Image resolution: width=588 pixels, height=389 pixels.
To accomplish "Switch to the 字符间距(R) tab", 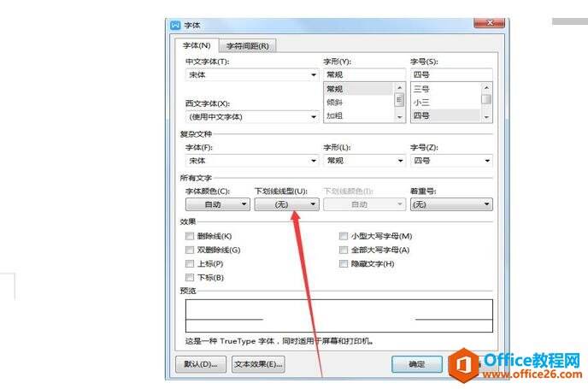I will tap(248, 46).
